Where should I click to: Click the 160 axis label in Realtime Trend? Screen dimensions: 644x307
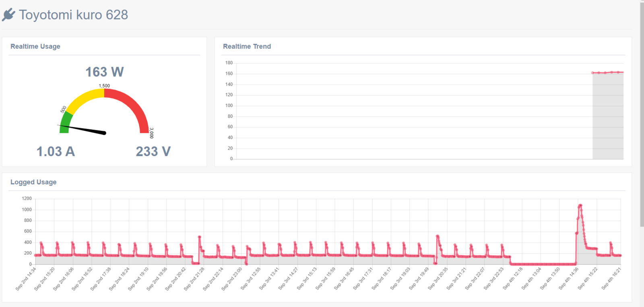229,74
